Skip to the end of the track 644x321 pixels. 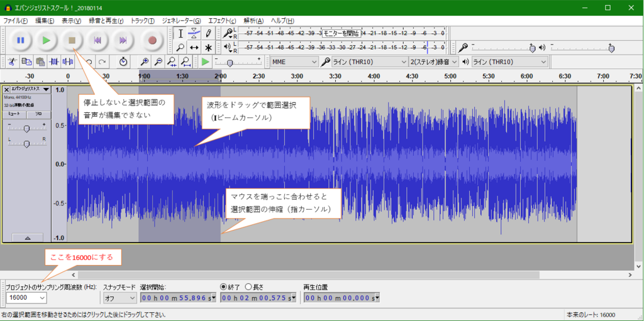click(x=123, y=40)
